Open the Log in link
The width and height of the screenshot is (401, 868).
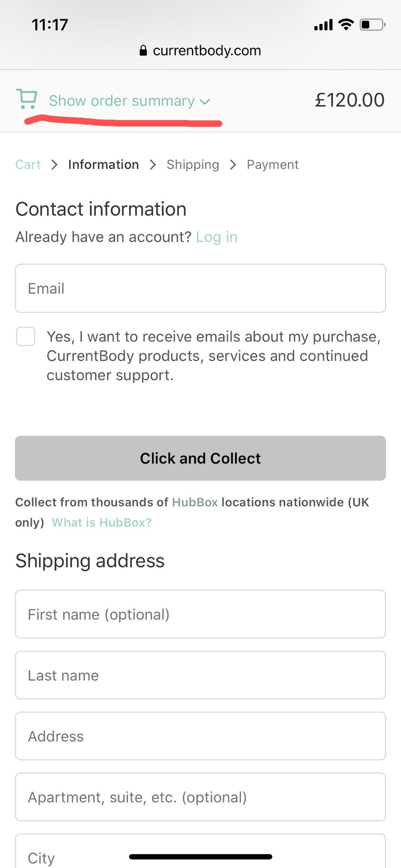(216, 237)
